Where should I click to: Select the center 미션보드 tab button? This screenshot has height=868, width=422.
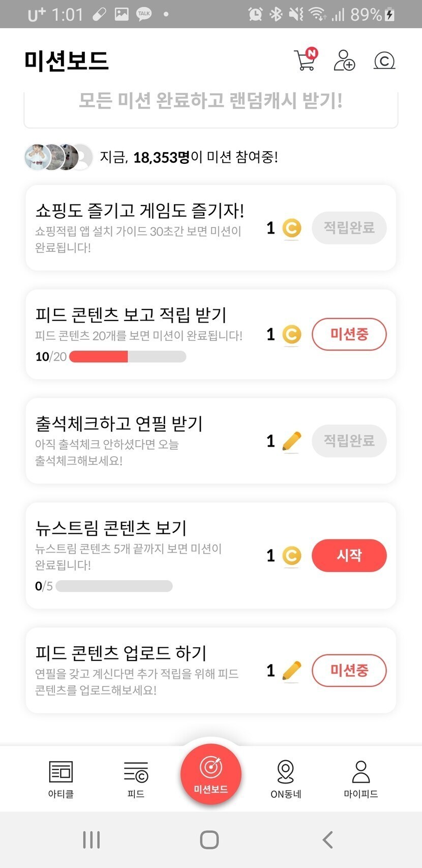tap(210, 773)
